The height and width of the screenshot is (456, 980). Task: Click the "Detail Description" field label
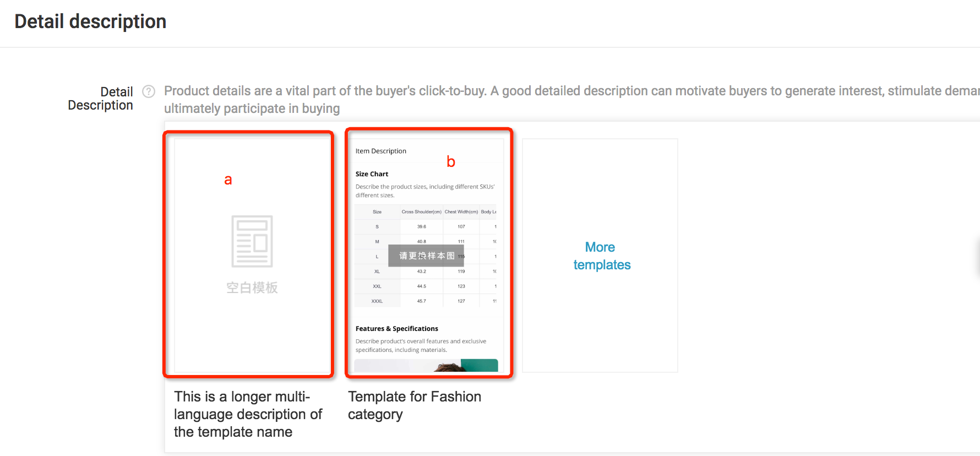coord(101,99)
